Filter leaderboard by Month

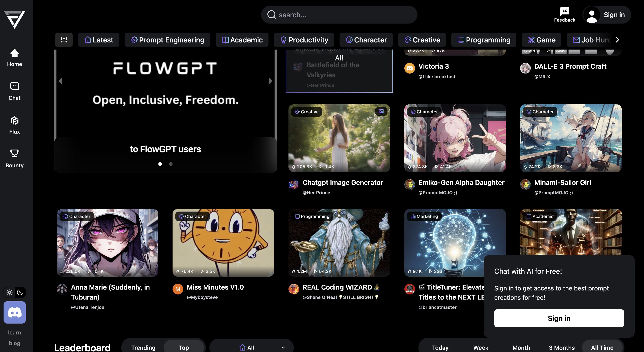coord(521,348)
